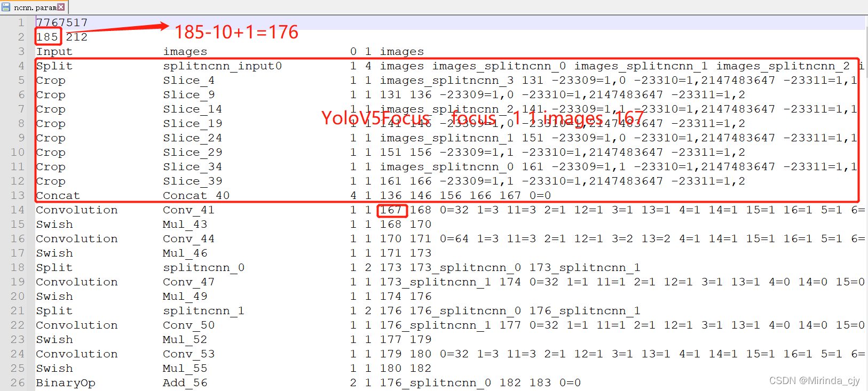Click blob 176_splitncnn_0 on Add_56 line
868x391 pixels.
436,382
